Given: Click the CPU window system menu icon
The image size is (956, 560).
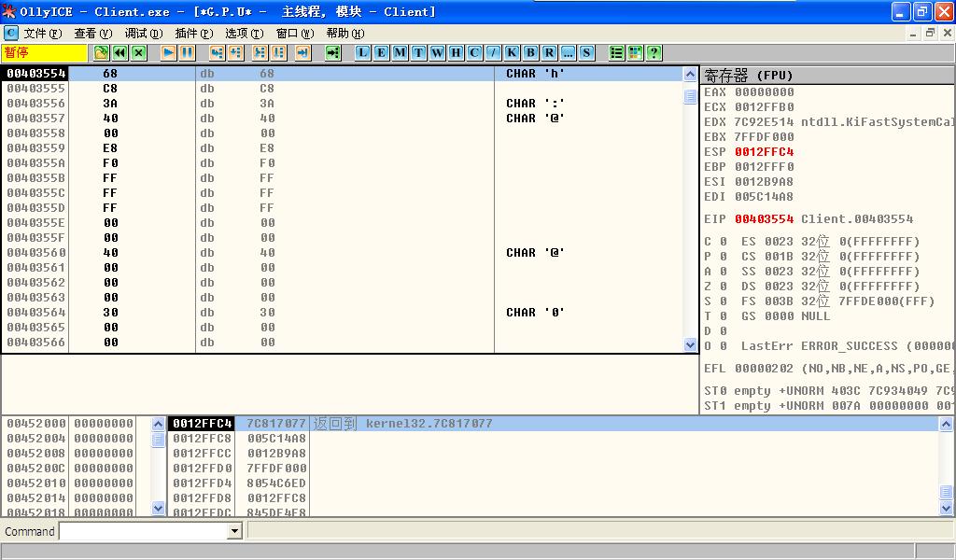Looking at the screenshot, I should click(x=11, y=33).
